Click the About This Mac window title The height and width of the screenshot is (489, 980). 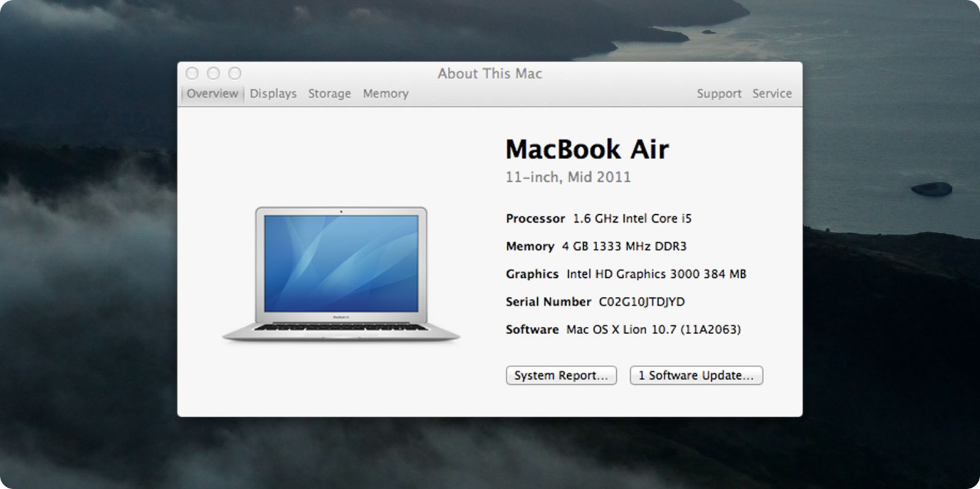(x=489, y=73)
